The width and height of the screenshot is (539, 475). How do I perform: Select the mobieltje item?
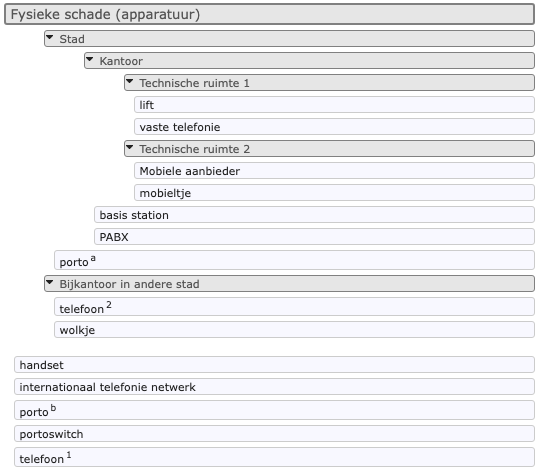[334, 192]
